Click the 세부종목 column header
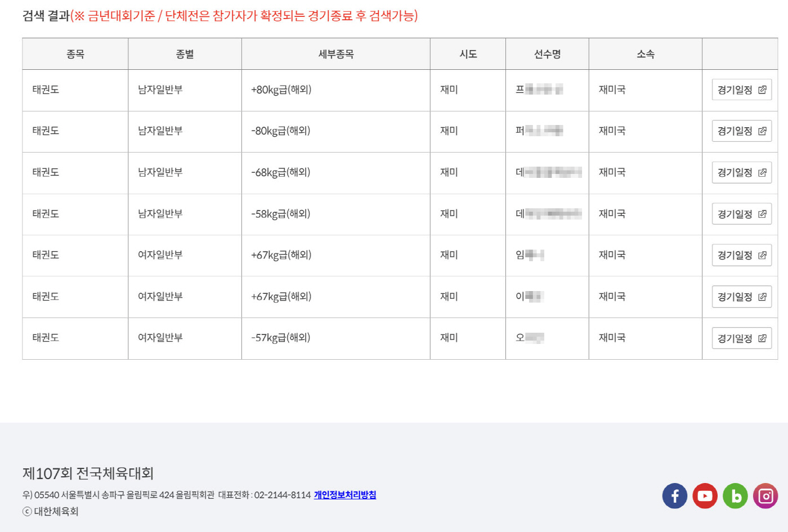788x532 pixels. click(336, 54)
